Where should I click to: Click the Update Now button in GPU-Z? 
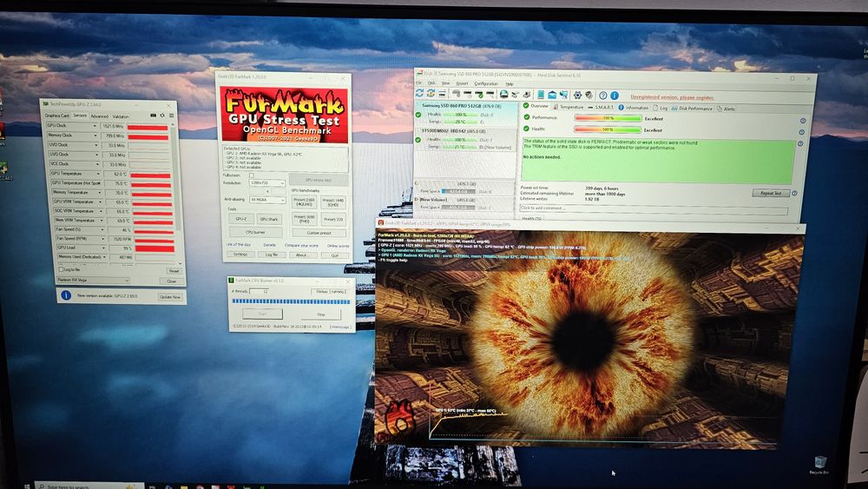tap(170, 297)
